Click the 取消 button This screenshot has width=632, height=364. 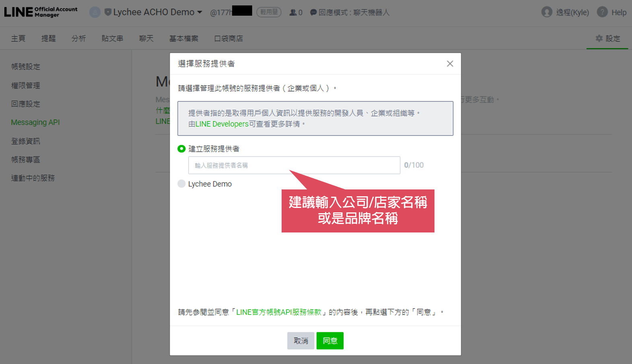tap(301, 341)
